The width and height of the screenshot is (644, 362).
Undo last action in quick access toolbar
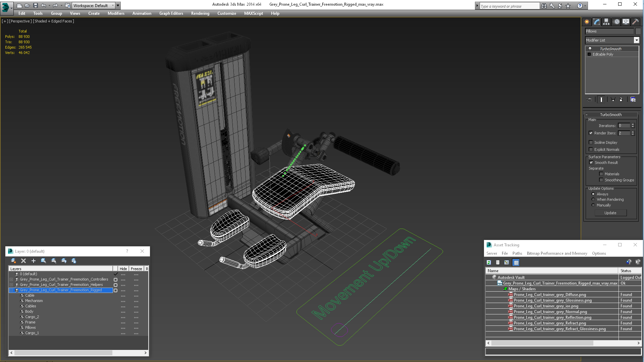(x=44, y=5)
